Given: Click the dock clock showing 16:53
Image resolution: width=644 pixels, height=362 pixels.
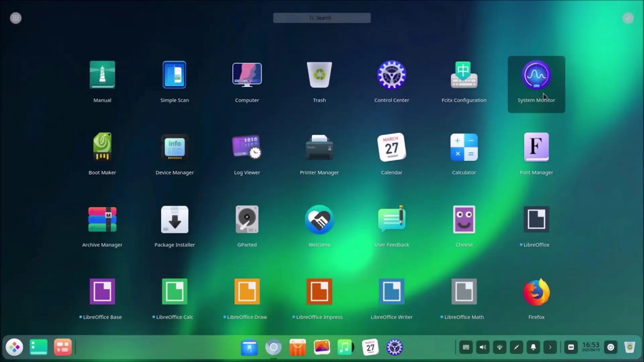Looking at the screenshot, I should (590, 347).
